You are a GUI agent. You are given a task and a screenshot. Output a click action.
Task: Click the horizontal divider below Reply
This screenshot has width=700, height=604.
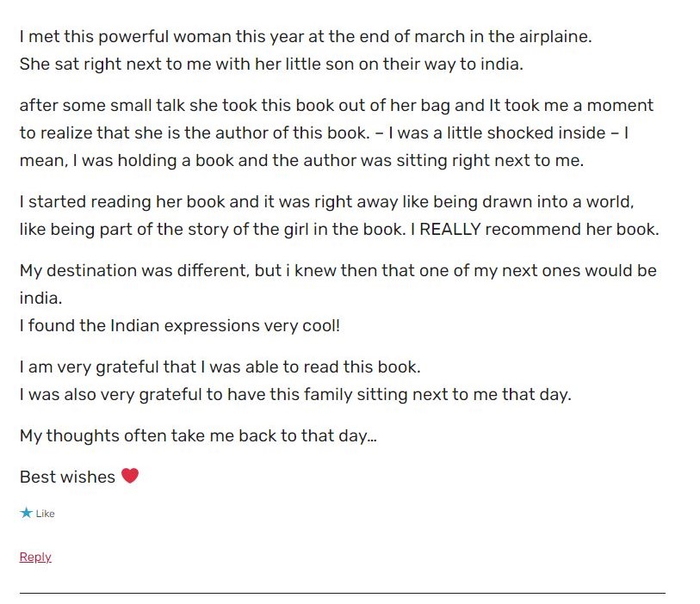click(342, 593)
